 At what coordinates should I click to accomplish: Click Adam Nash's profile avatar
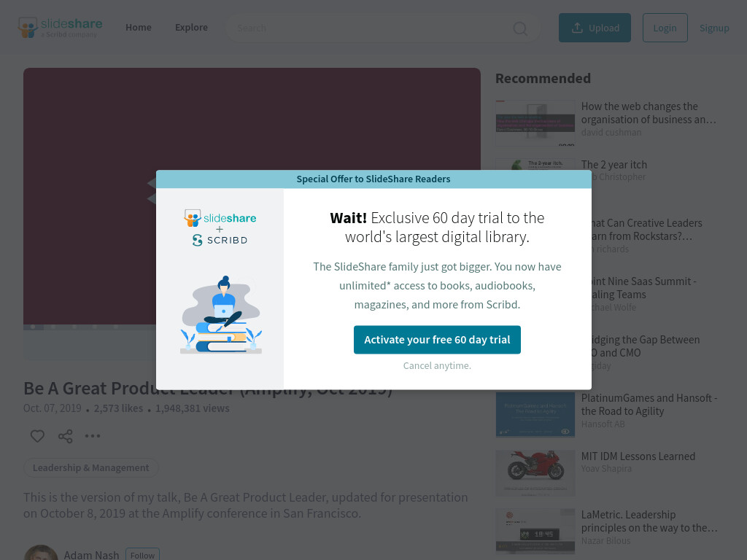[x=41, y=553]
